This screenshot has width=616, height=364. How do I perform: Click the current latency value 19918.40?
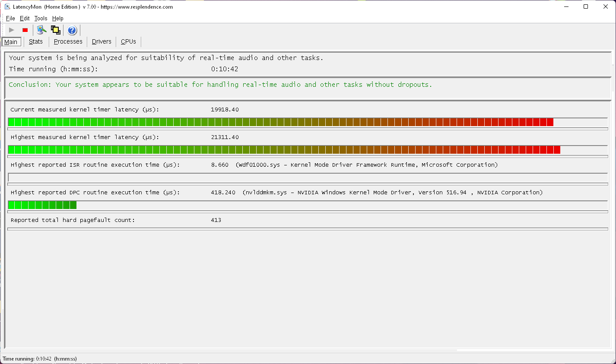coord(225,110)
